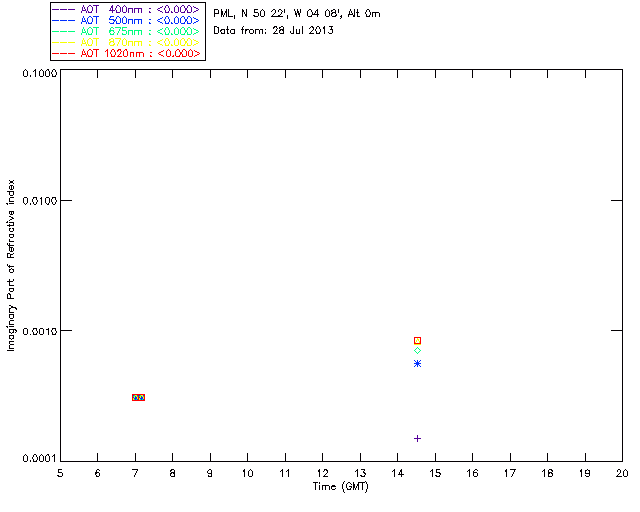Click the 'Data from: 28 Jul 2013' text
Viewport: 640px width, 512px height.
(x=273, y=31)
